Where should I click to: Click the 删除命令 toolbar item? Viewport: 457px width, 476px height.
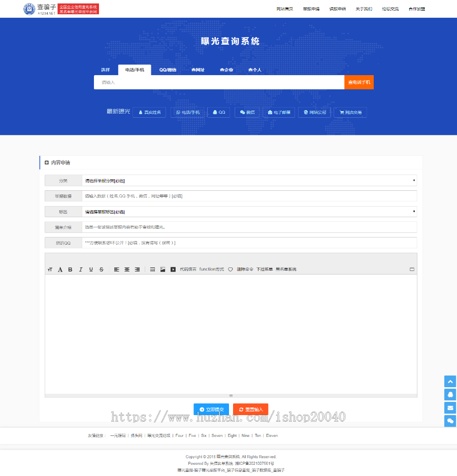pyautogui.click(x=245, y=269)
